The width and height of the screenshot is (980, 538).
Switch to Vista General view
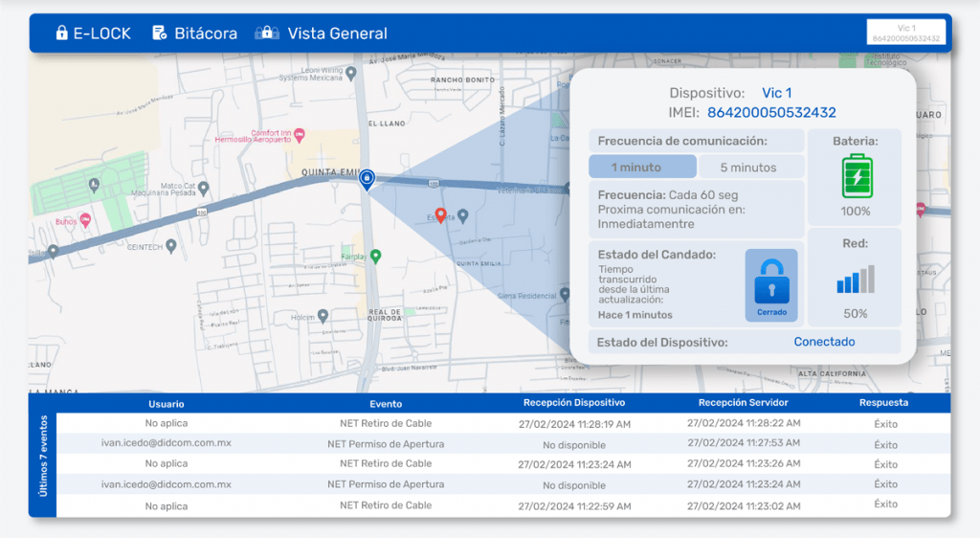tap(322, 34)
